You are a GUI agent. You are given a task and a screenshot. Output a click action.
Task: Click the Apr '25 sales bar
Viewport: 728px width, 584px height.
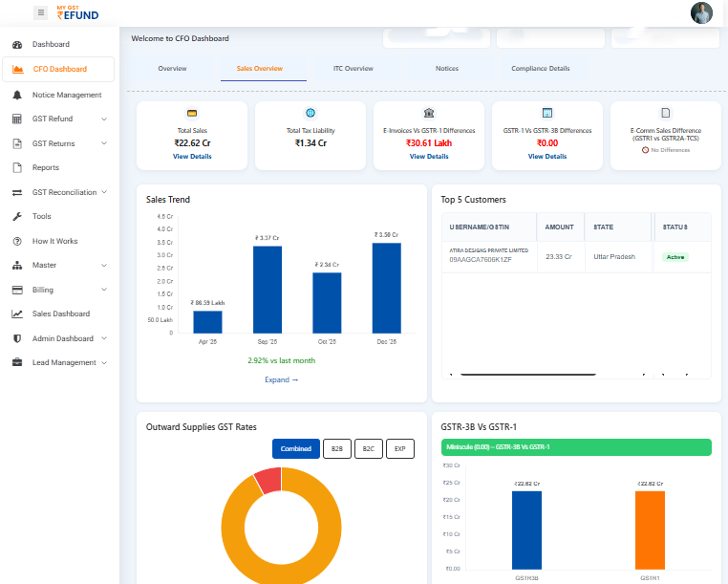click(x=207, y=322)
